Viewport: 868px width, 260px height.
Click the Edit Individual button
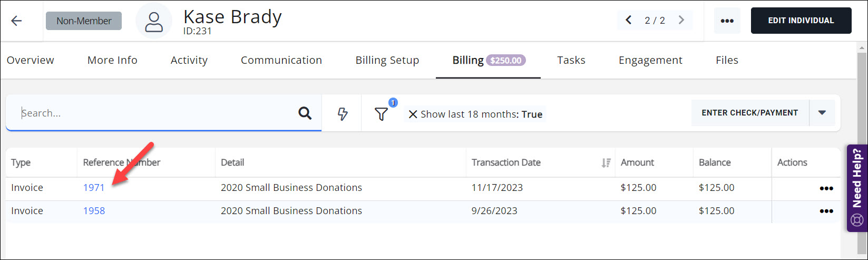coord(801,21)
